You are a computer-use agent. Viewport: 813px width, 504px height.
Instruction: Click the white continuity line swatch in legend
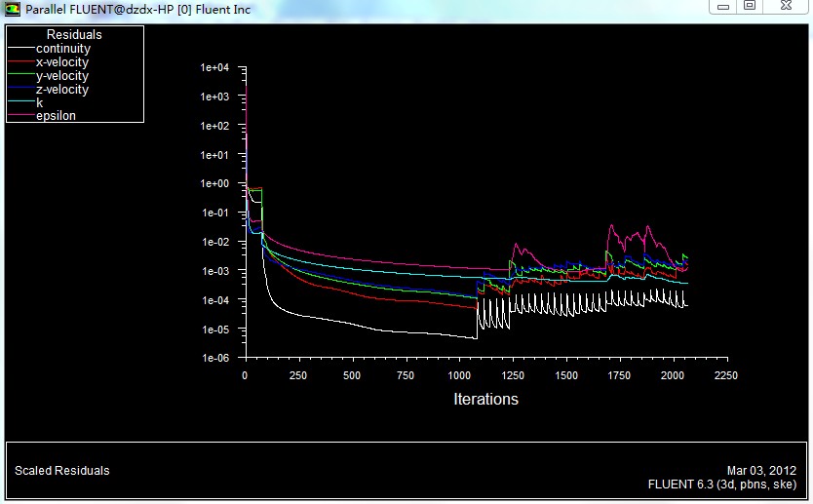coord(21,49)
